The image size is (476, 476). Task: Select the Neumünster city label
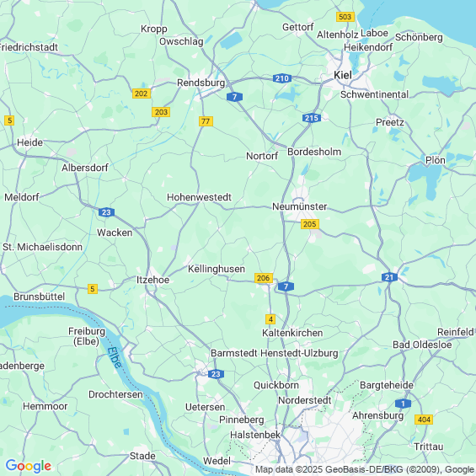coord(299,206)
